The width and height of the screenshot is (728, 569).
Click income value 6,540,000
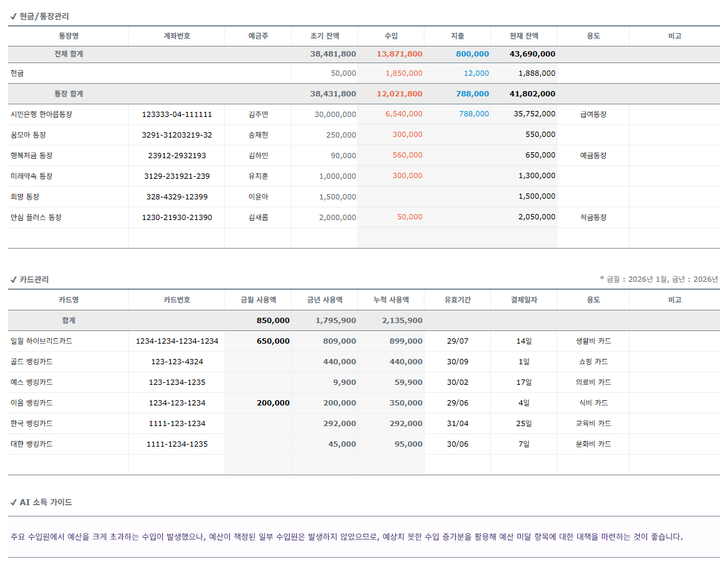(404, 114)
